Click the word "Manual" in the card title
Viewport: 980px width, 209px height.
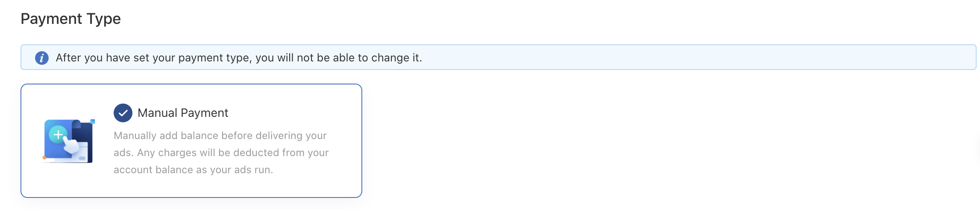[x=157, y=113]
